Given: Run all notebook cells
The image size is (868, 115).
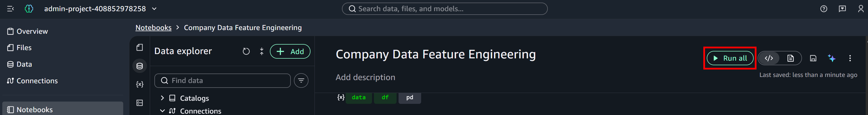Looking at the screenshot, I should [730, 58].
